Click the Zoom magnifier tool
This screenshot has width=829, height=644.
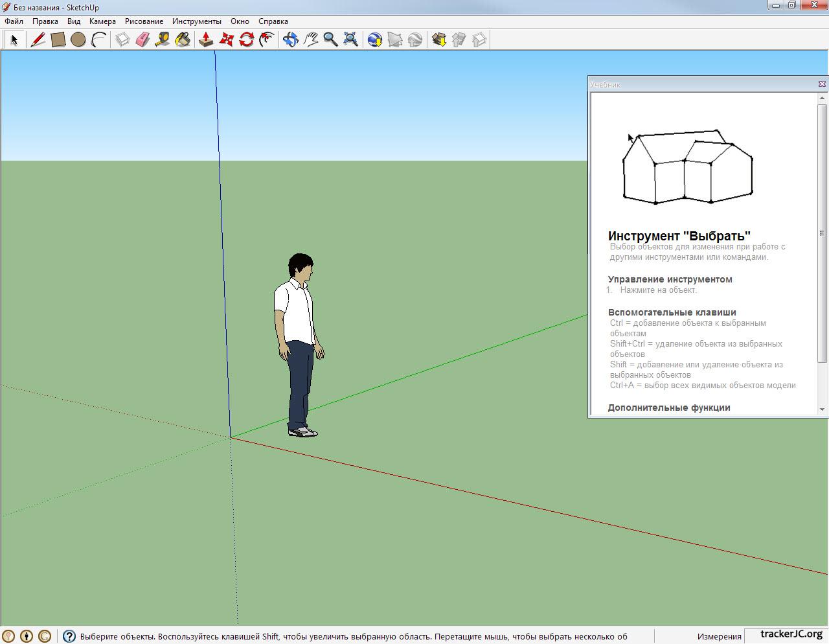pyautogui.click(x=330, y=40)
